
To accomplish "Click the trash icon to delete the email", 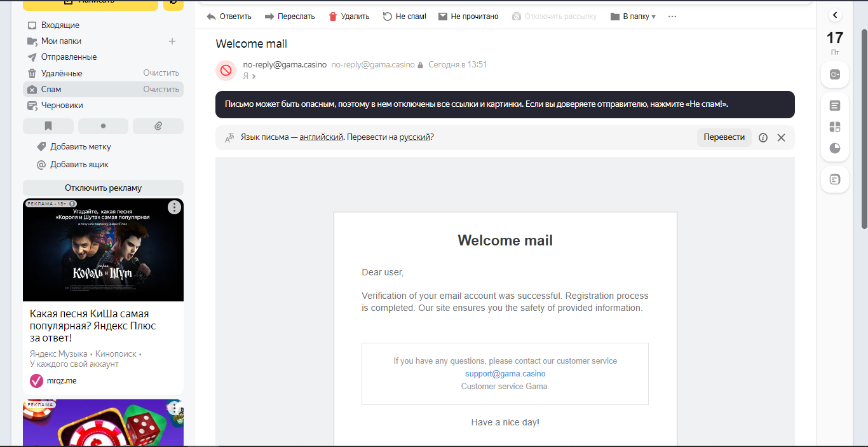I will (332, 17).
